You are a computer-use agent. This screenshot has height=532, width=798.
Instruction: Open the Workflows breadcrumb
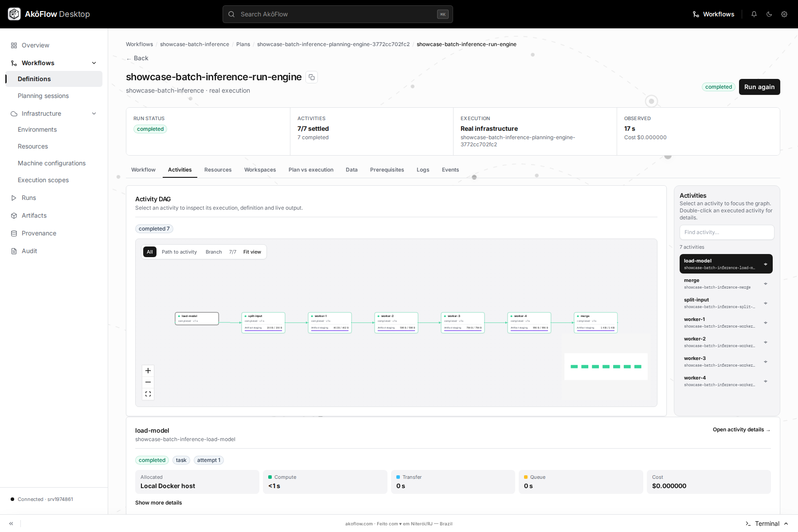(x=139, y=44)
